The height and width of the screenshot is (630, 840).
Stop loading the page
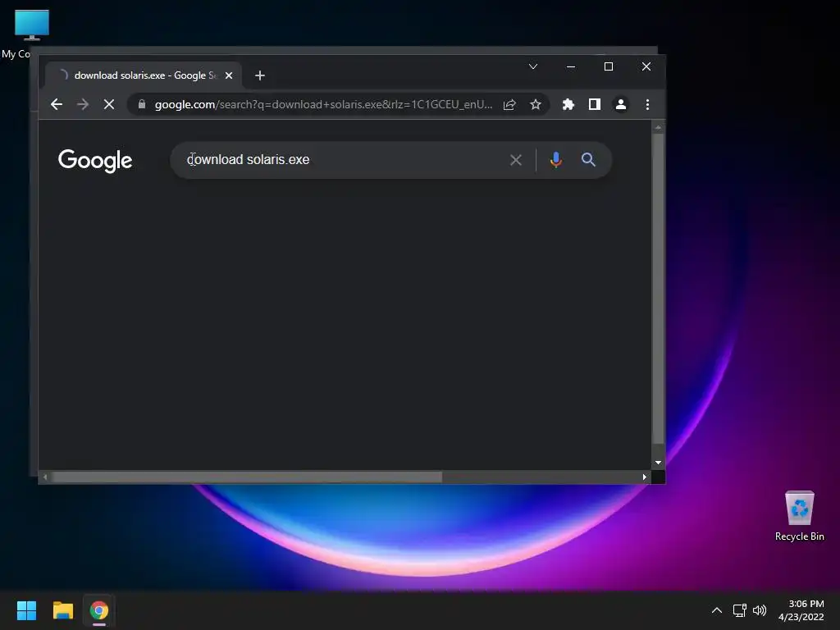pos(109,104)
